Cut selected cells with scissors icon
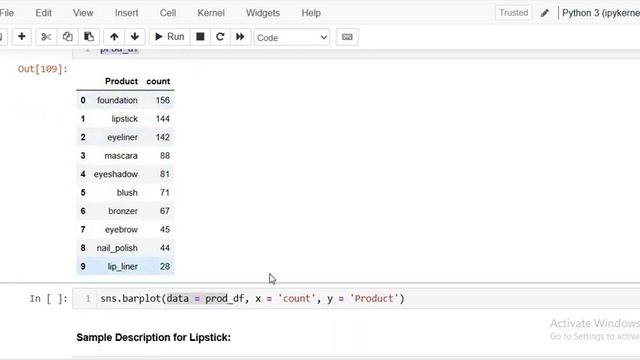 coord(46,37)
